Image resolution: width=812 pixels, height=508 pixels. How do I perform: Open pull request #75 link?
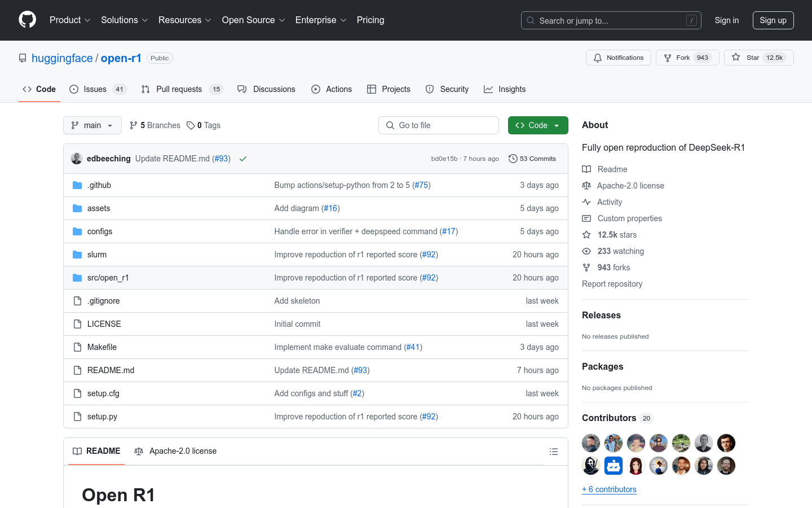pos(421,185)
